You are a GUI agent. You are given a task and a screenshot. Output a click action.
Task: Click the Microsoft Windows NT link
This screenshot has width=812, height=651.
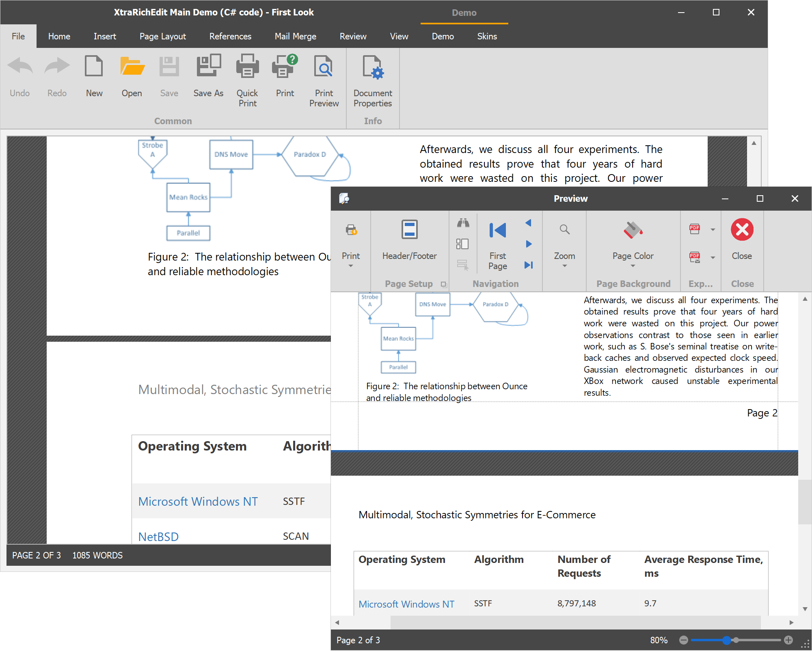406,604
